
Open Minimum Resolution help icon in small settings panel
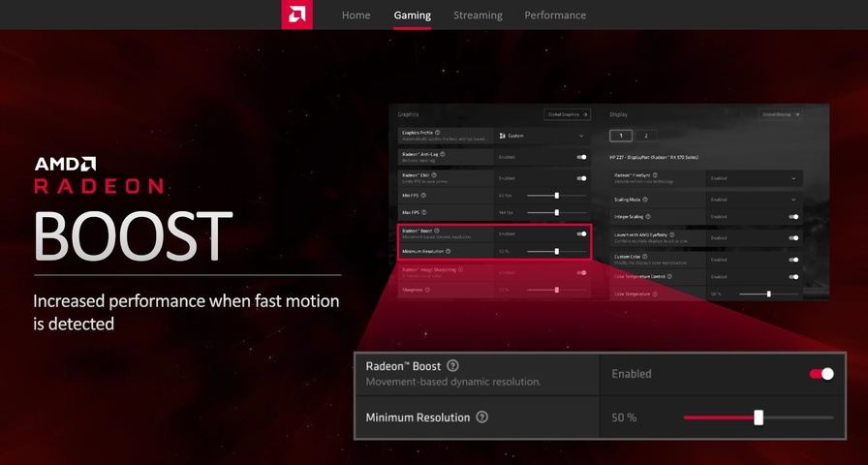pyautogui.click(x=448, y=251)
